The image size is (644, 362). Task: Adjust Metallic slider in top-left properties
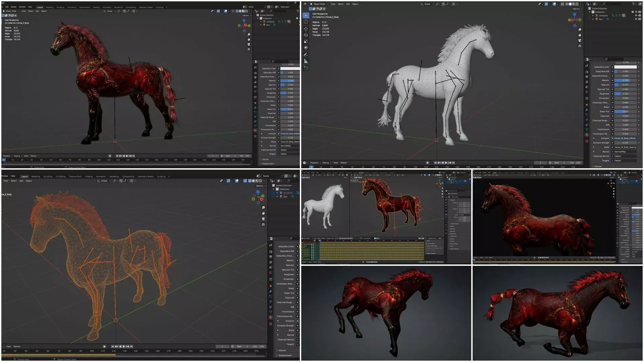click(290, 81)
